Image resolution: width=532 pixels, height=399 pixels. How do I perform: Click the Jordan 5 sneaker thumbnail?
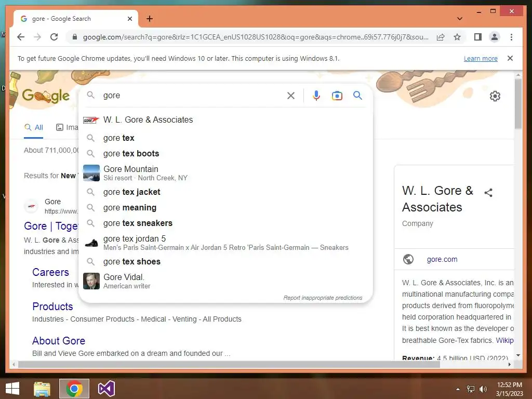(x=91, y=243)
